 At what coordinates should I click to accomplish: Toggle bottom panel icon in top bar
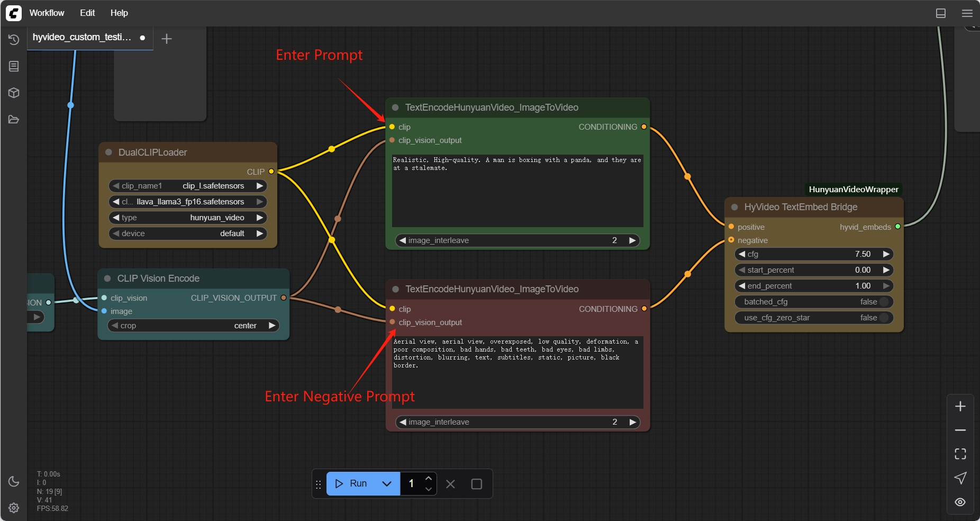click(940, 13)
